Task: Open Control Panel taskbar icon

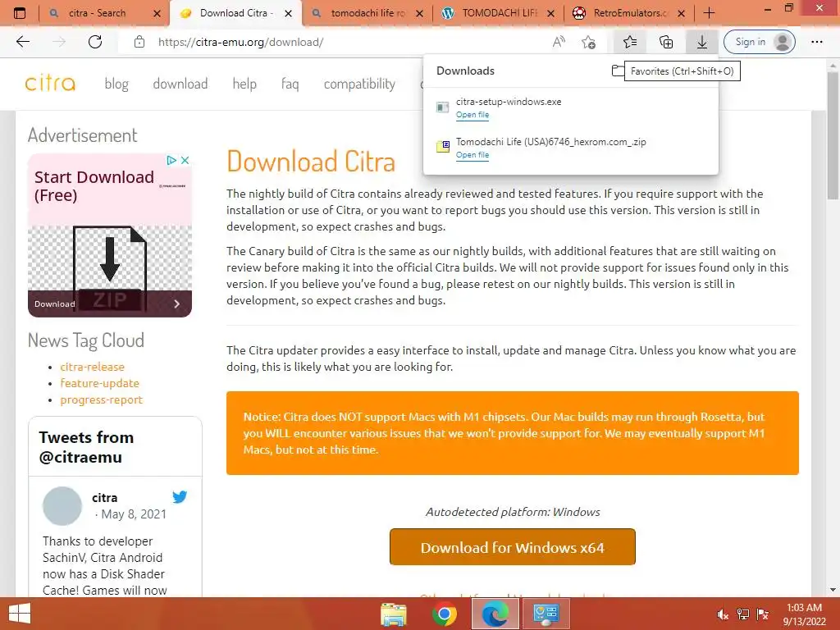Action: pyautogui.click(x=546, y=614)
